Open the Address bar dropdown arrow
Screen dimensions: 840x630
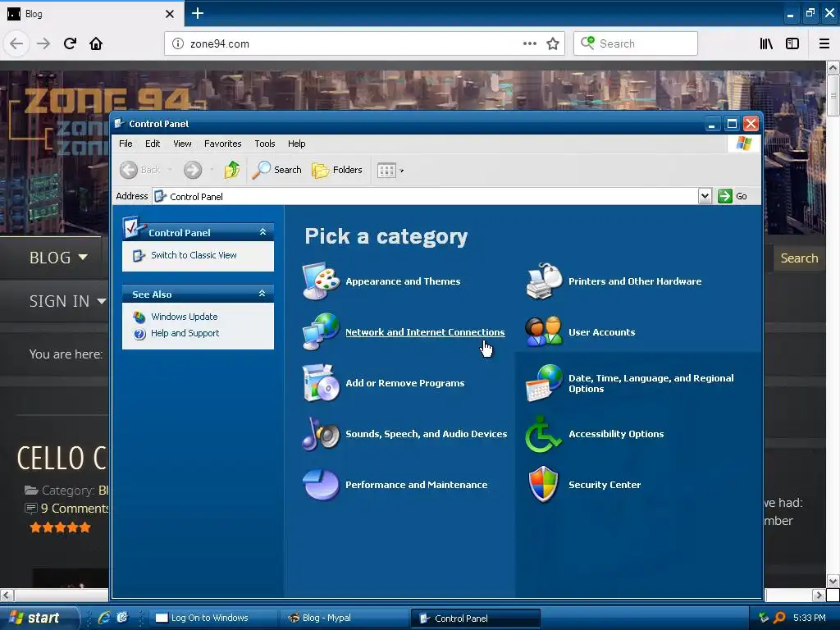(705, 196)
